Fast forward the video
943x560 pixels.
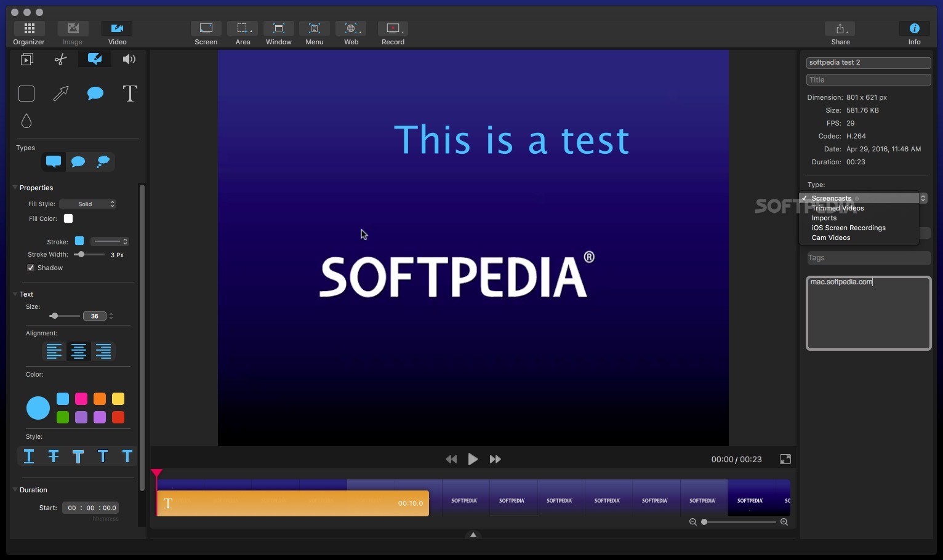[495, 459]
